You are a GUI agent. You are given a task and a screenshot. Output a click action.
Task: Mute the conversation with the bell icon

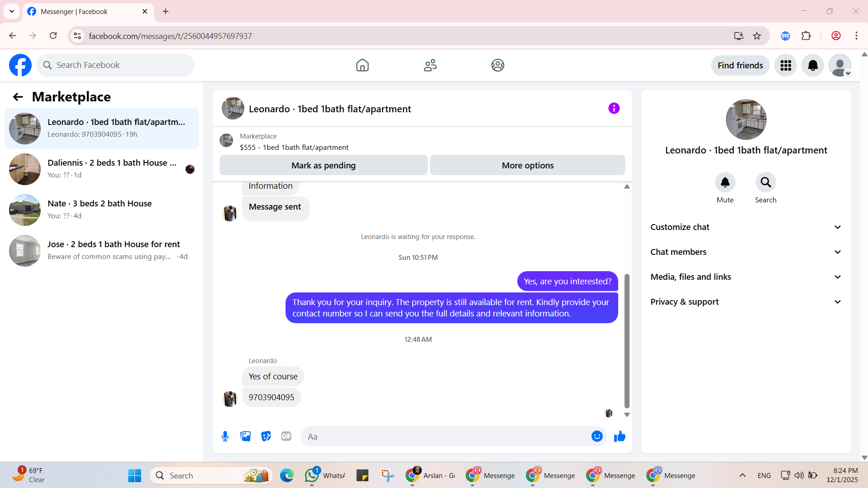pyautogui.click(x=725, y=182)
